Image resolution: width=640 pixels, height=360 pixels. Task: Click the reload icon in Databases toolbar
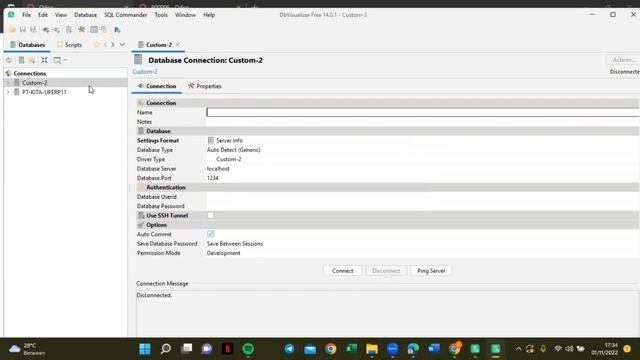[9, 60]
